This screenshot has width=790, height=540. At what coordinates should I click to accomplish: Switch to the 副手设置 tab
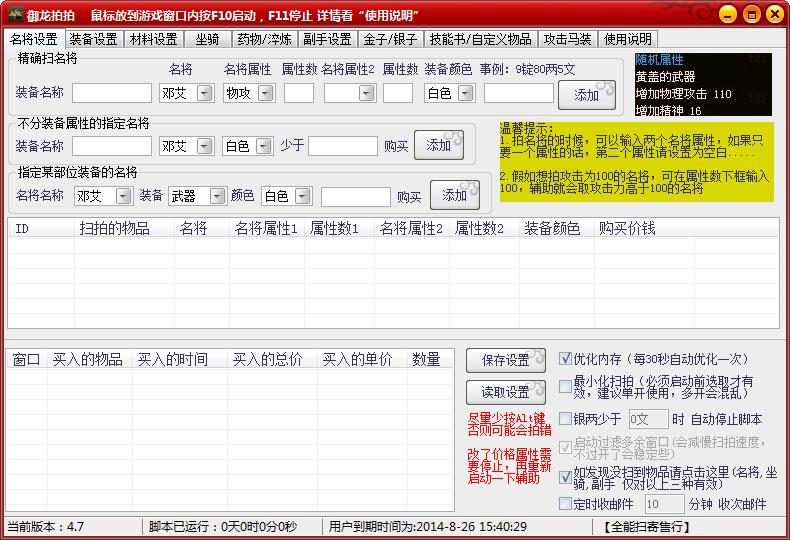(x=327, y=39)
